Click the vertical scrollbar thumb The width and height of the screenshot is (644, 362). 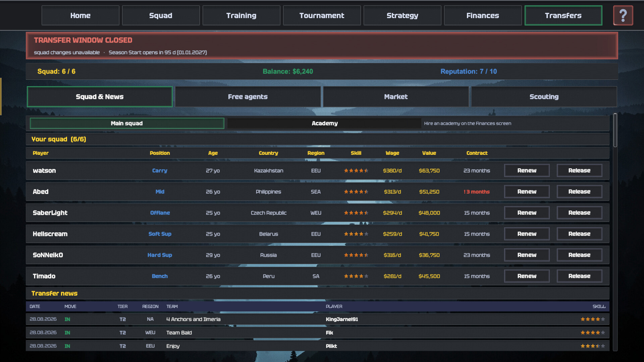point(615,130)
